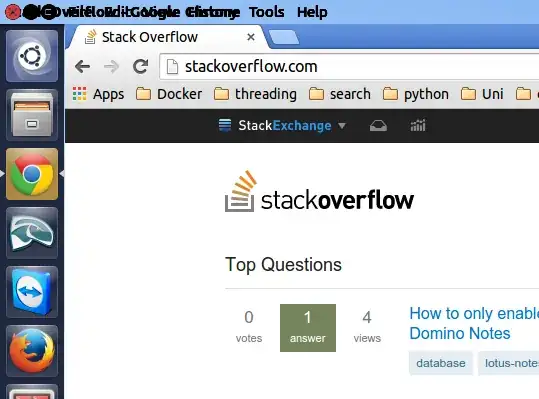Open the python bookmarks folder
This screenshot has height=399, width=539.
[x=416, y=94]
